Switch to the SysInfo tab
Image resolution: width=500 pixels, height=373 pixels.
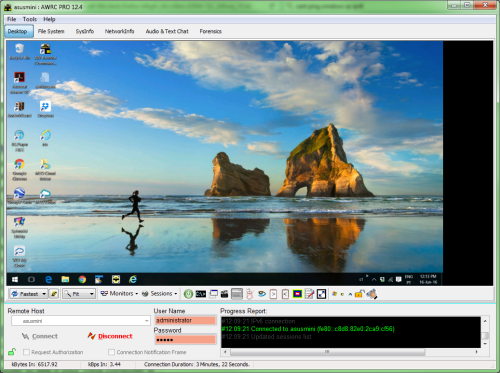[85, 31]
